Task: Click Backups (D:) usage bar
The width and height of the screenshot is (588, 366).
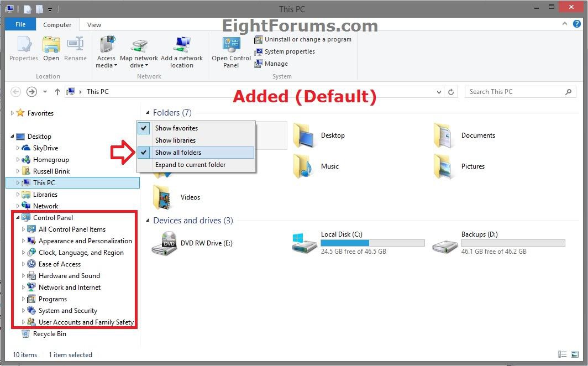Action: click(513, 243)
